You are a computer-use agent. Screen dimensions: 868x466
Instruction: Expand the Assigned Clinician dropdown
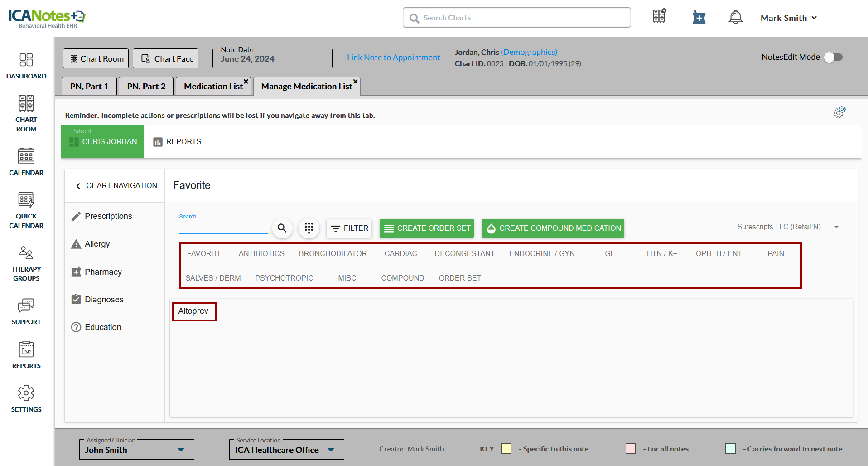(181, 450)
